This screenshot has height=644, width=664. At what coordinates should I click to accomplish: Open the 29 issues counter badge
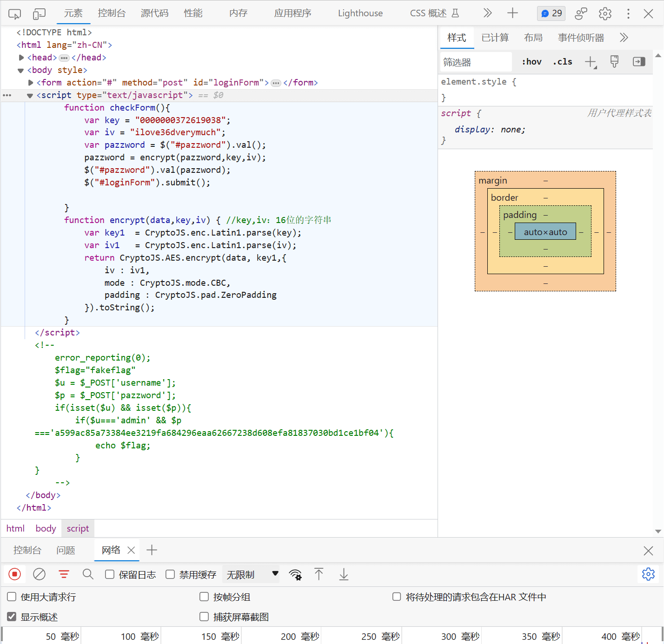[x=551, y=13]
